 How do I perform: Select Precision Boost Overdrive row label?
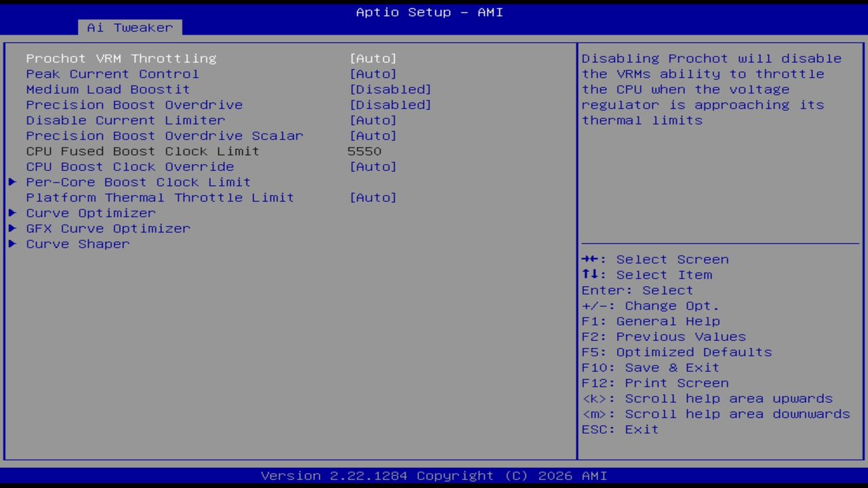point(134,105)
